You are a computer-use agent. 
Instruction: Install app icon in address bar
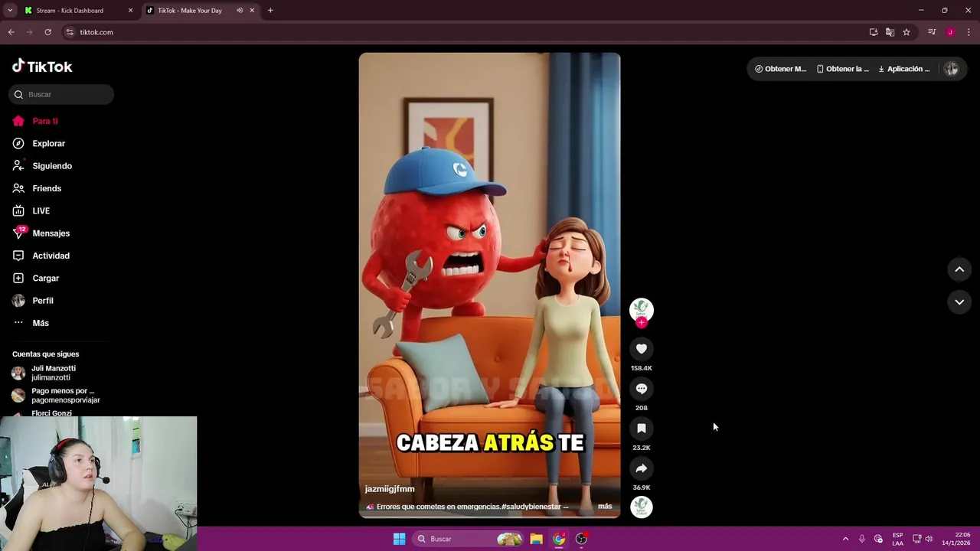point(874,32)
